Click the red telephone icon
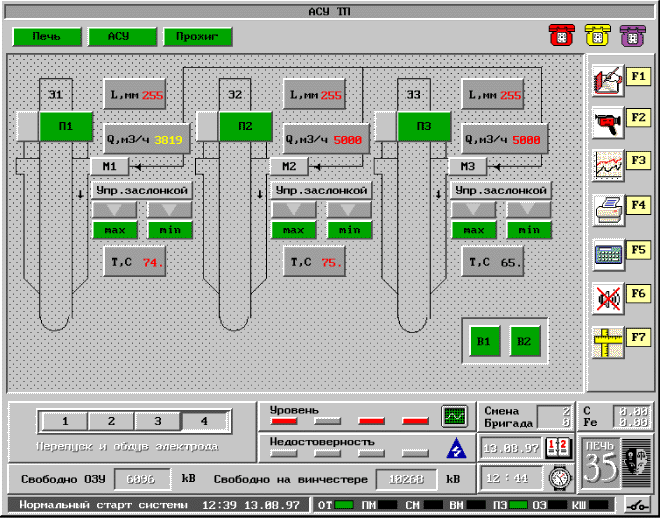The image size is (660, 518). [x=559, y=36]
